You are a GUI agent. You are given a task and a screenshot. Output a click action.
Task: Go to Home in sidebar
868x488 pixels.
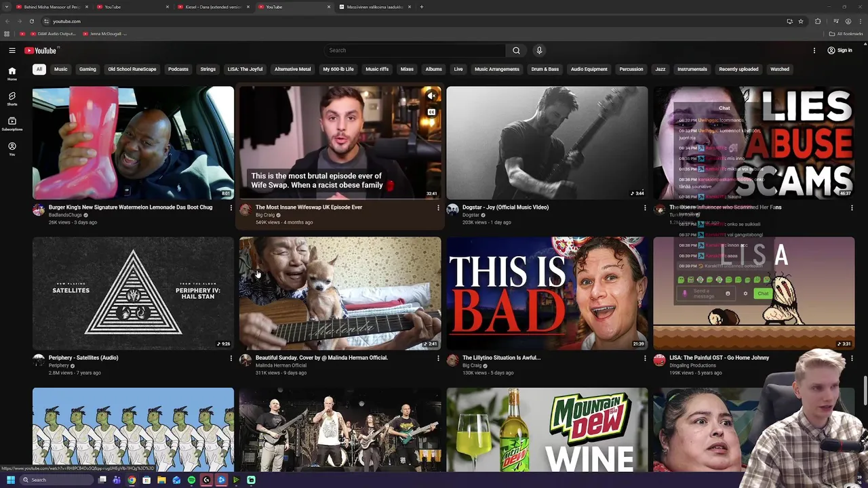(12, 74)
